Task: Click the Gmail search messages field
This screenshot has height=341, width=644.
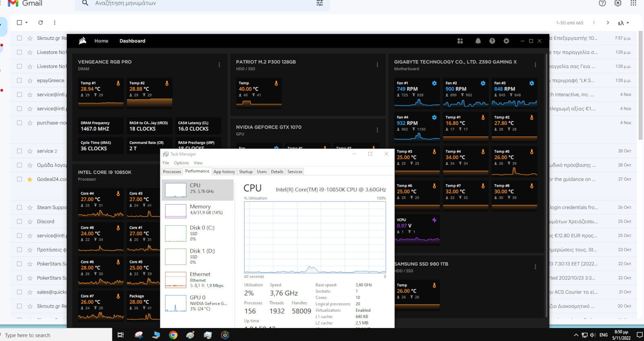Action: coord(202,3)
